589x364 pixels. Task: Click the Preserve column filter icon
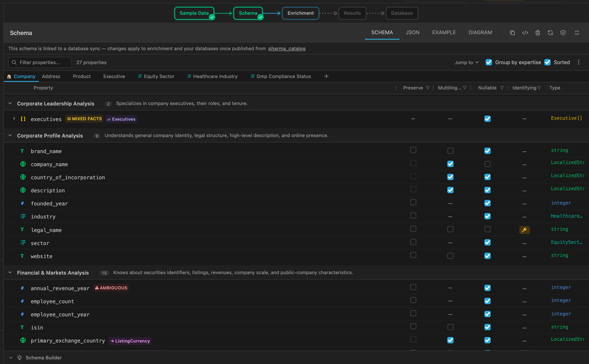click(x=427, y=88)
